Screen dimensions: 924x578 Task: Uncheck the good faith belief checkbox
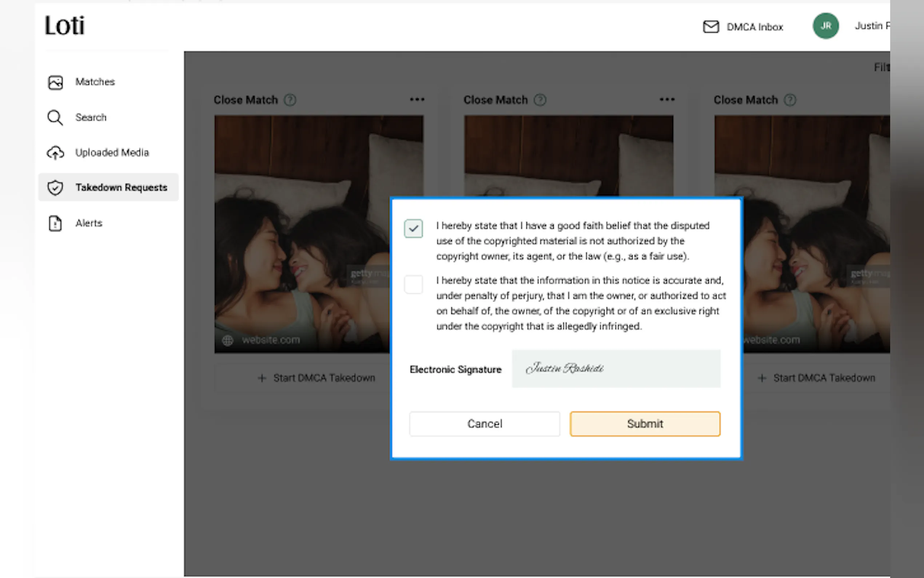click(413, 229)
